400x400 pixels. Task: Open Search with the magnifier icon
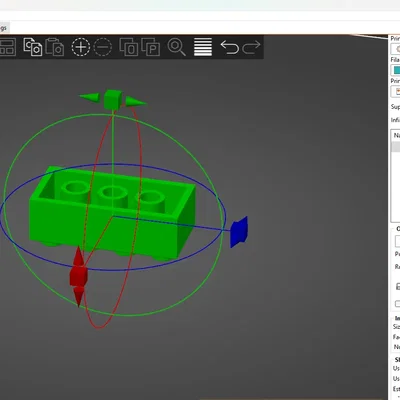176,47
